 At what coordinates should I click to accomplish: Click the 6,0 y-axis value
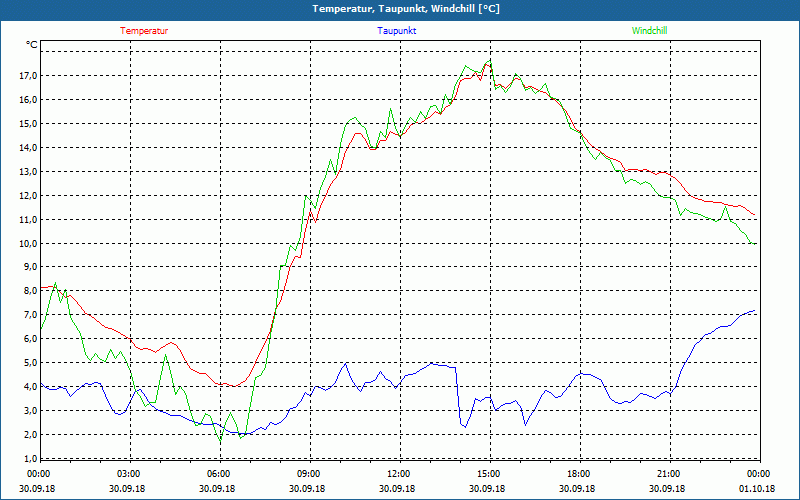coord(31,338)
